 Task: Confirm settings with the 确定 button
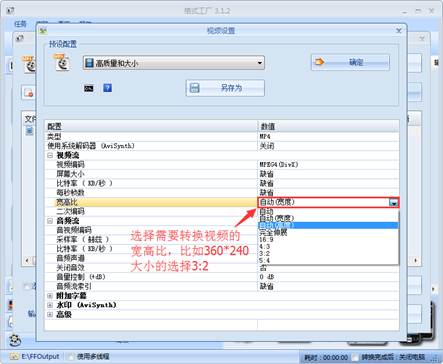coord(350,62)
